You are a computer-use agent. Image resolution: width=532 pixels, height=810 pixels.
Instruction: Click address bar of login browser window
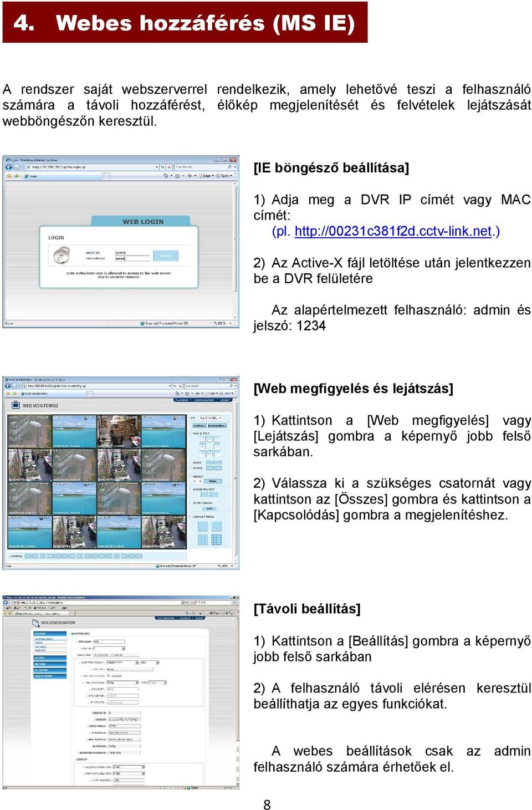click(93, 167)
